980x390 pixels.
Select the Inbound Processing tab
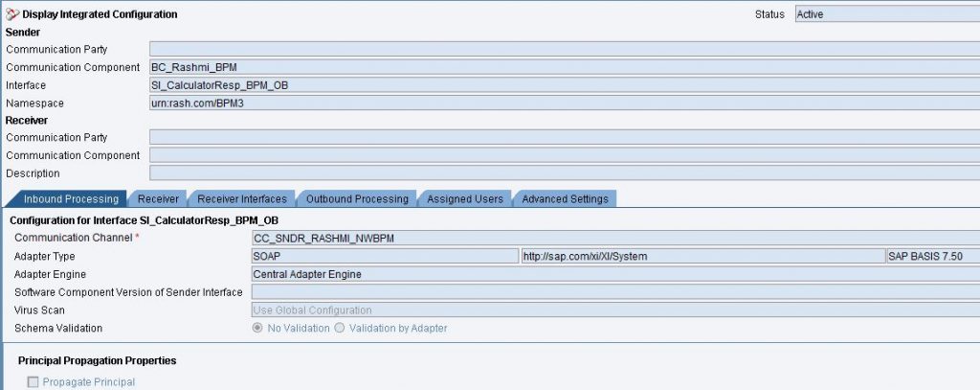tap(71, 199)
